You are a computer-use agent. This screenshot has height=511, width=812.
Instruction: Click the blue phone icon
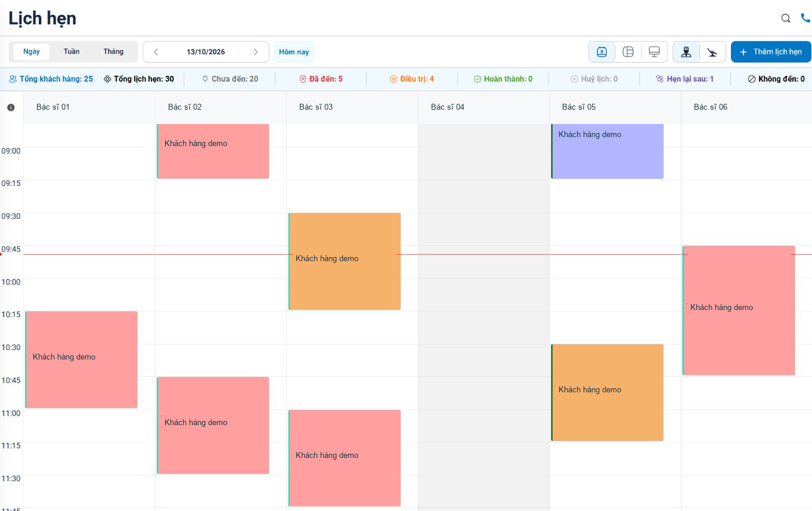[x=805, y=18]
